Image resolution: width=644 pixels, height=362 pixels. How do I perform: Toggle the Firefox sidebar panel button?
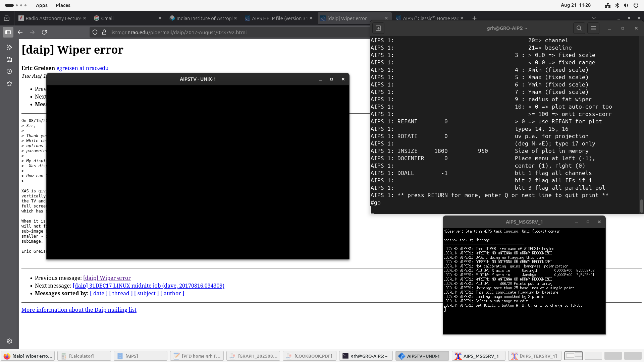8,32
